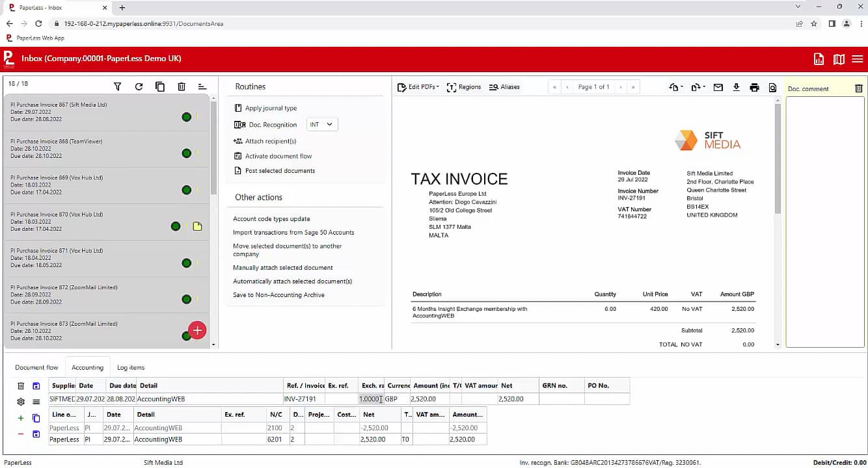Toggle green status dot on Invoice 872
This screenshot has height=468, width=868.
click(187, 300)
